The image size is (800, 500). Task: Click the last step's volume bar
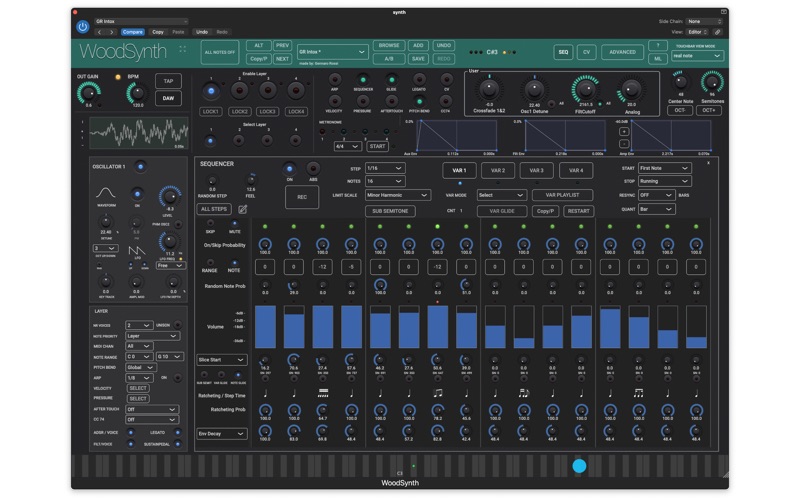pos(696,327)
